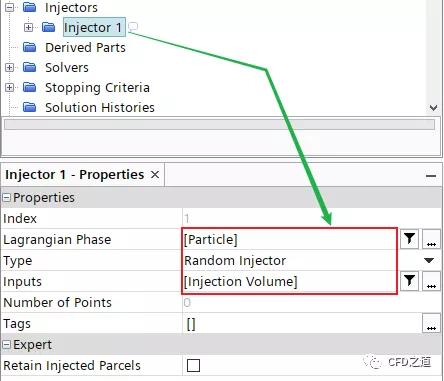Viewport: 444px width, 381px height.
Task: Click ellipsis button for Lagrangian Phase
Action: pos(431,239)
